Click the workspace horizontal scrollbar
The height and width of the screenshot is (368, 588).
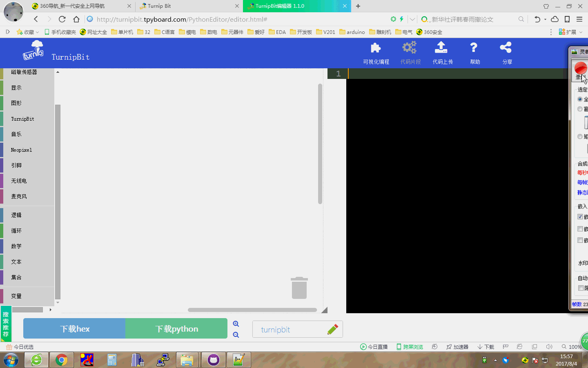coord(252,310)
